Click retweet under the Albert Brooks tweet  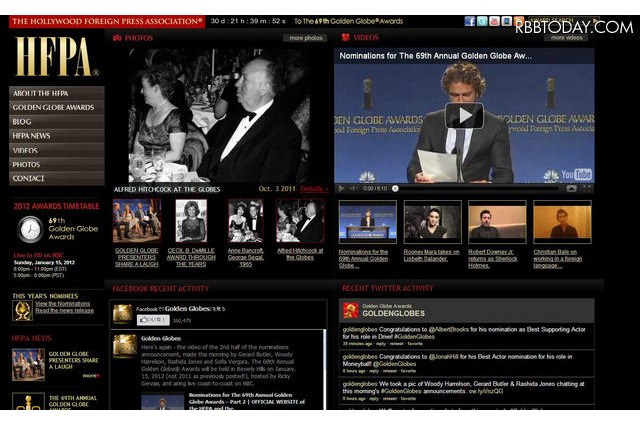point(396,344)
